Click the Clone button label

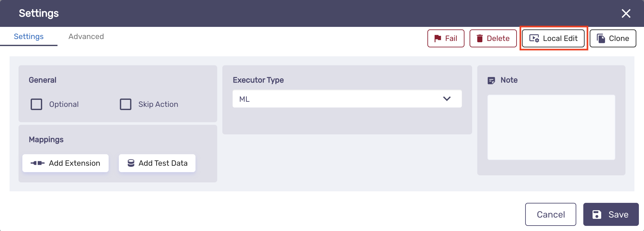(619, 38)
